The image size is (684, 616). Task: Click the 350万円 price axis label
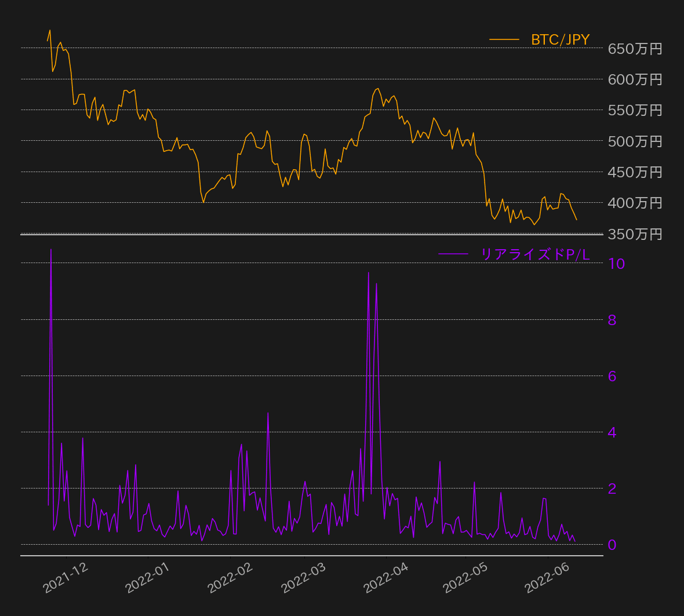point(635,234)
